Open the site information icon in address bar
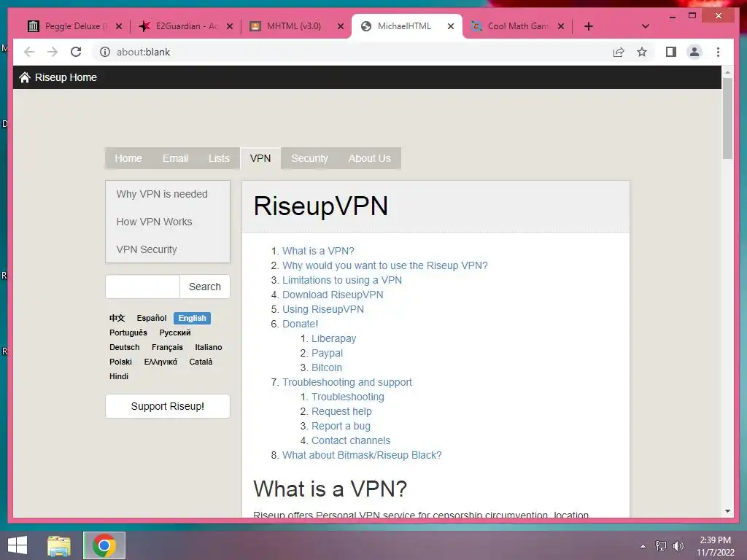The width and height of the screenshot is (747, 560). tap(105, 52)
